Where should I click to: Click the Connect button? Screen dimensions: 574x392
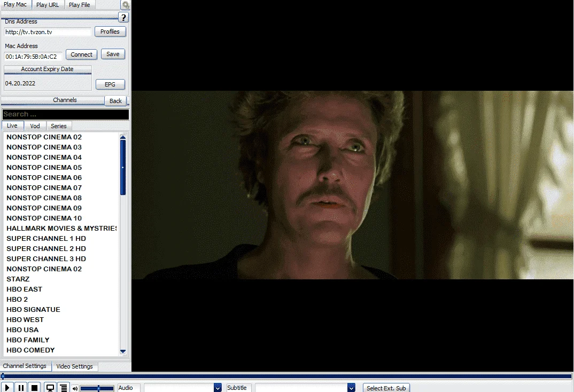pos(81,54)
